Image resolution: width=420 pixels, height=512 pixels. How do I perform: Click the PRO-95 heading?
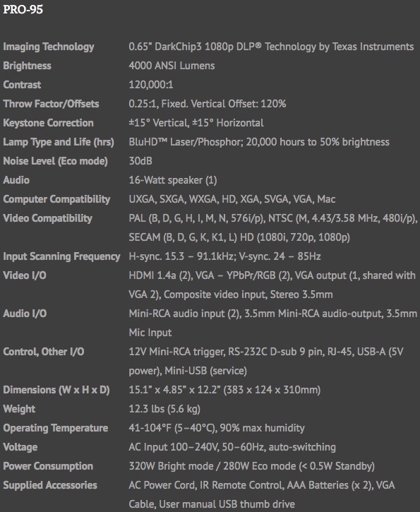coord(23,9)
